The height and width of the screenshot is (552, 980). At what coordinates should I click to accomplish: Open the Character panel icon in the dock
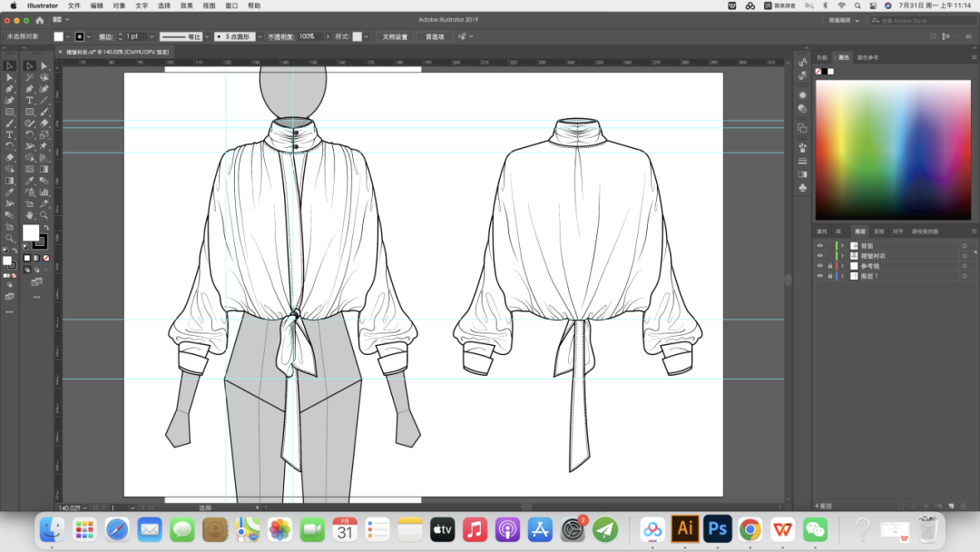pyautogui.click(x=802, y=62)
